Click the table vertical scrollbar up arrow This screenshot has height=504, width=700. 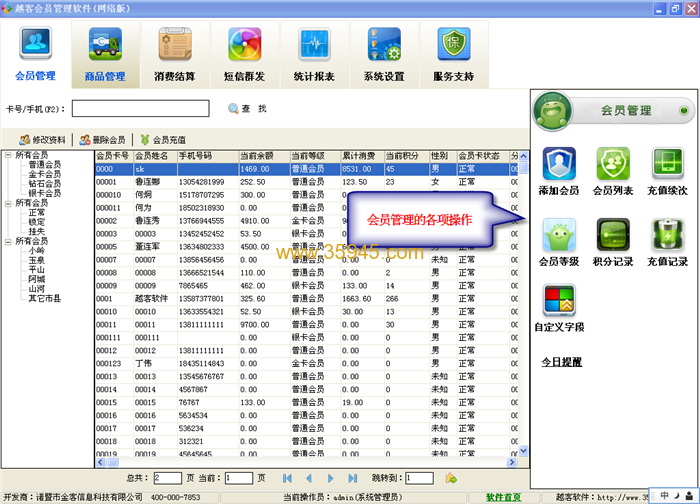[x=524, y=156]
